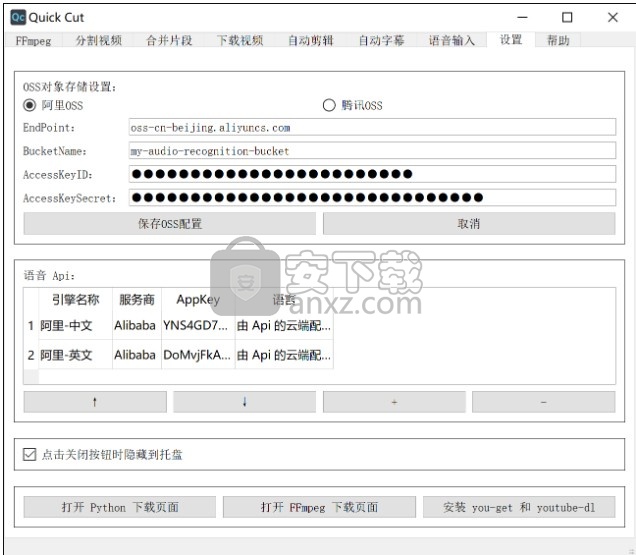Select the 自动剪辑 tab
This screenshot has height=555, width=636.
(310, 41)
